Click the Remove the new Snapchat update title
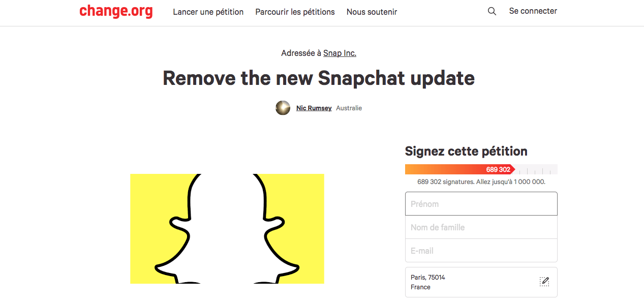Screen dimensions: 644x302 coord(319,78)
